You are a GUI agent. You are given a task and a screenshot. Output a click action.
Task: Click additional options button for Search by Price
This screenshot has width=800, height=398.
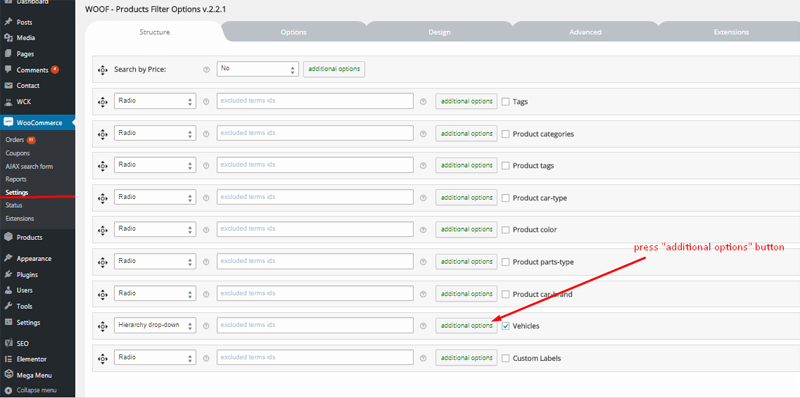pyautogui.click(x=334, y=69)
